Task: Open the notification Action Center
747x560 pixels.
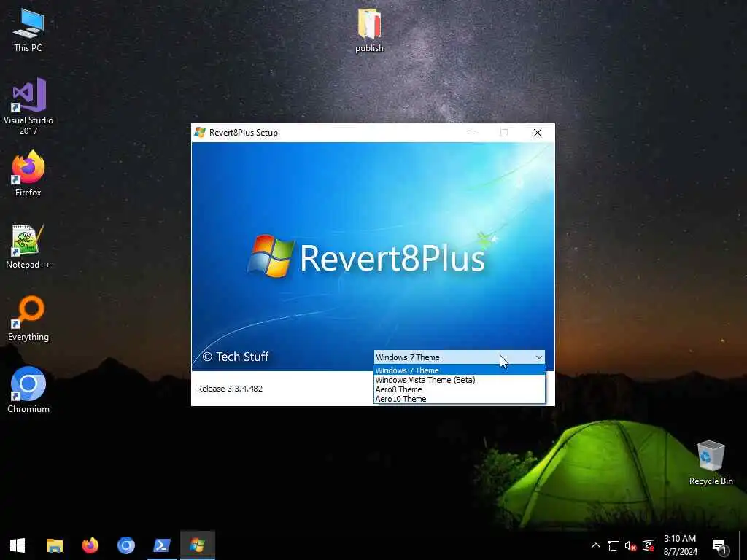Action: (719, 545)
